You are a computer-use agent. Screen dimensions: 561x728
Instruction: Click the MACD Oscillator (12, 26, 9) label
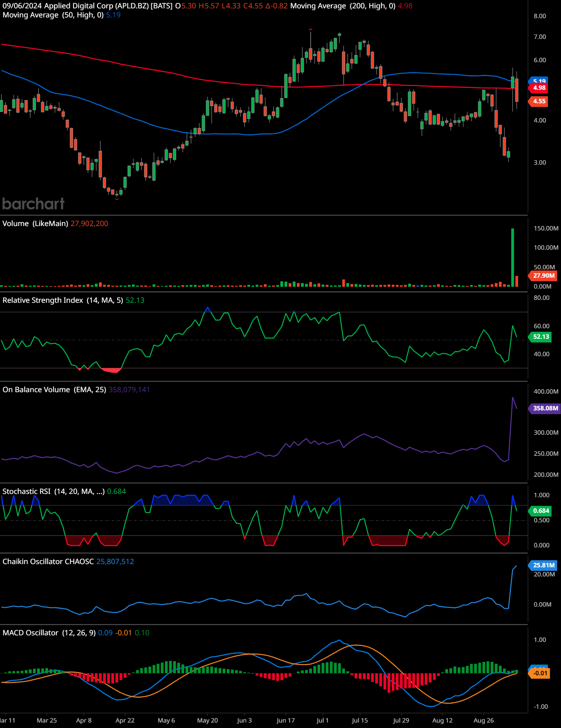(49, 633)
